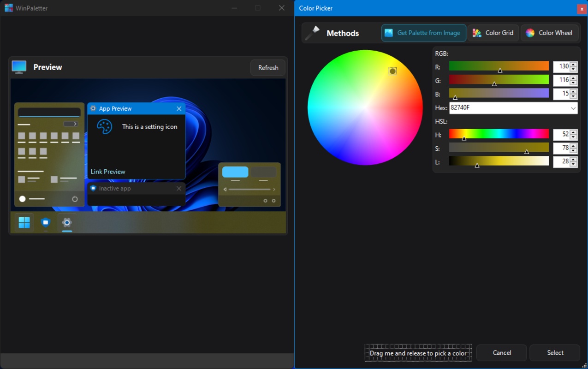588x369 pixels.
Task: Minimize the WinPaletter window
Action: (x=234, y=8)
